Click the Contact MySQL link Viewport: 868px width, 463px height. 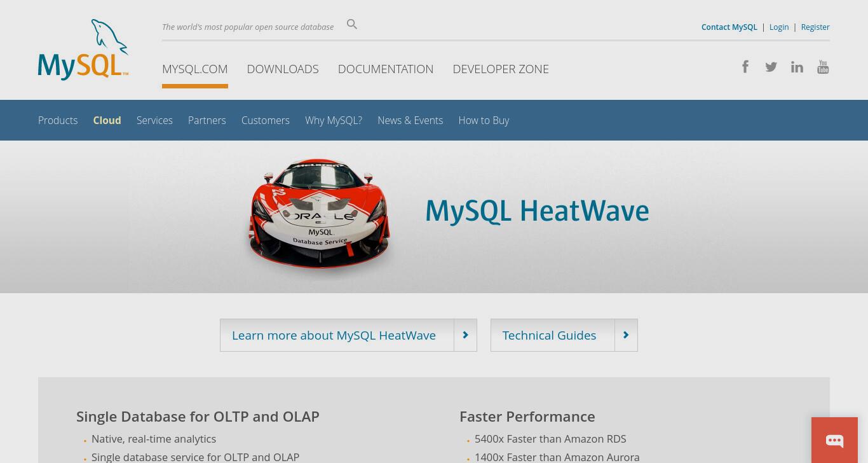tap(729, 27)
